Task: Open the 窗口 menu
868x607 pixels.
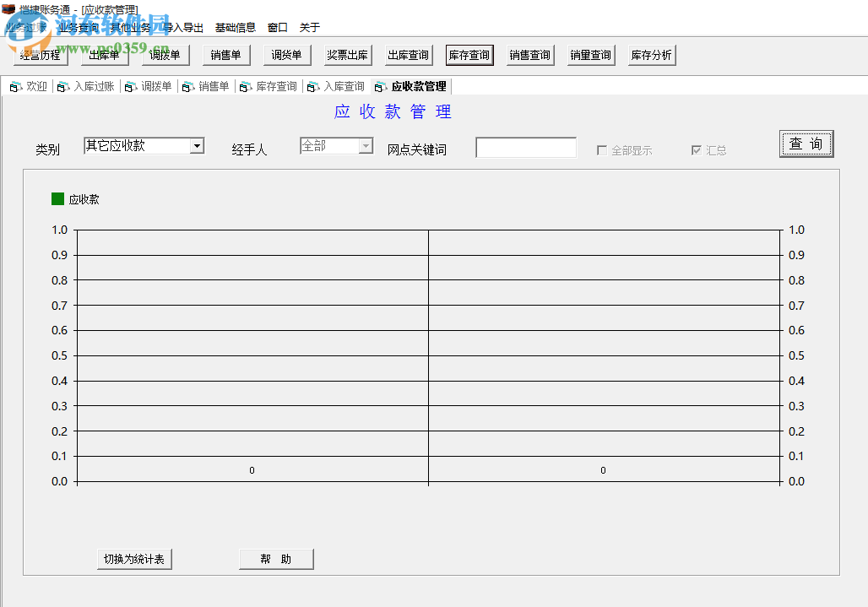Action: pos(277,28)
